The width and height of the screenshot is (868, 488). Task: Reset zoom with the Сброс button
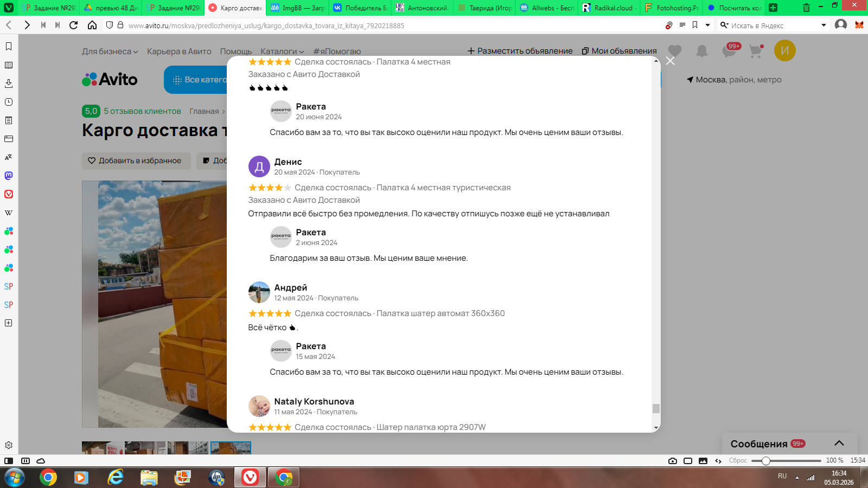tap(738, 460)
